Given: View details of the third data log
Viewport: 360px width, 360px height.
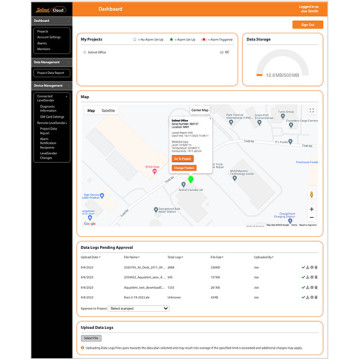Looking at the screenshot, I should pos(312,287).
